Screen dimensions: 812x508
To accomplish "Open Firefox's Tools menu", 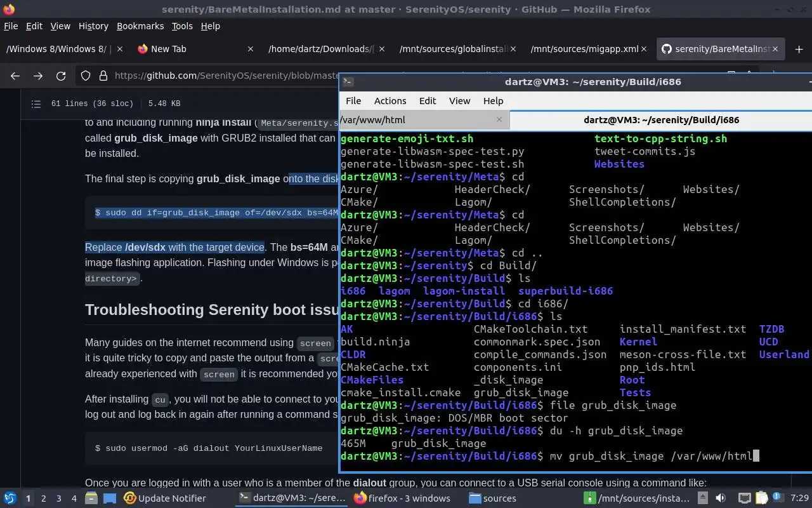I will pyautogui.click(x=182, y=26).
